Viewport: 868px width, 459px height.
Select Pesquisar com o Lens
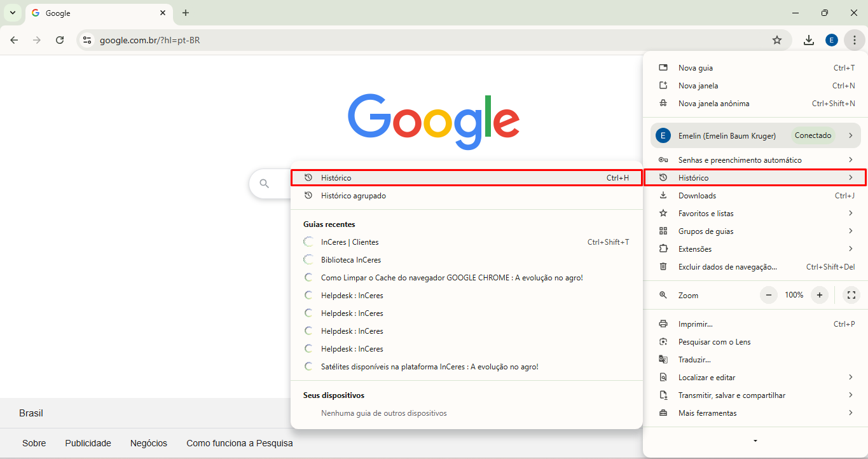755,342
